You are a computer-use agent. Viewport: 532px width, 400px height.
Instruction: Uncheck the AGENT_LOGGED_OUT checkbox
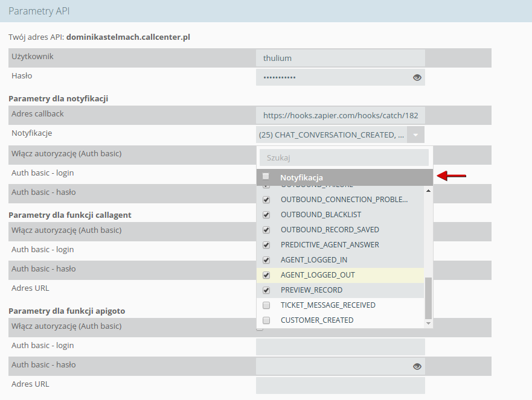(x=266, y=275)
